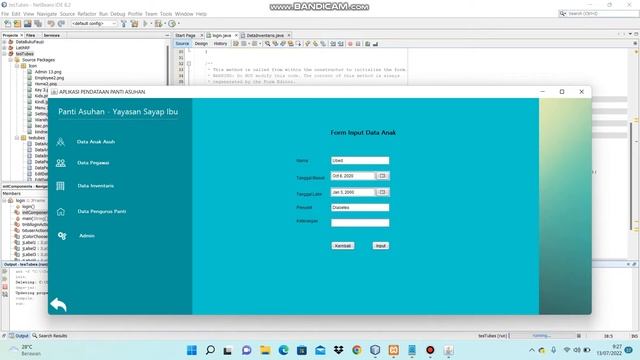Open Run Project dropdown arrow

pos(151,24)
